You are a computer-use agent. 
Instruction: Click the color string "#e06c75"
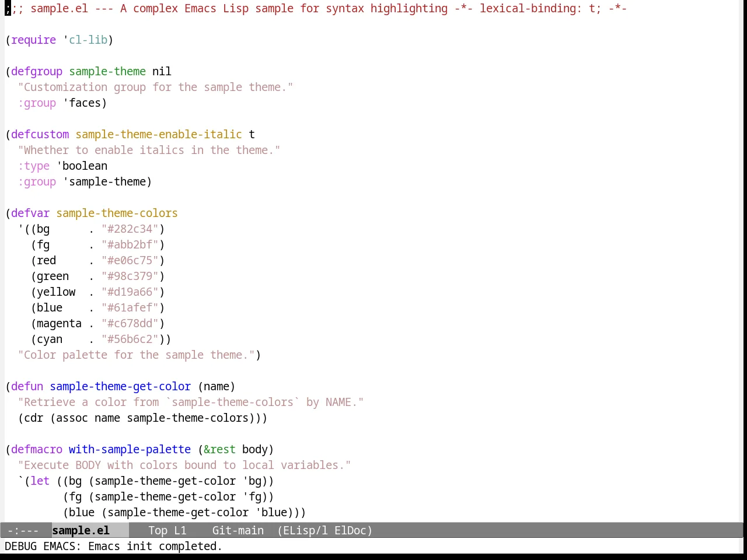coord(130,260)
